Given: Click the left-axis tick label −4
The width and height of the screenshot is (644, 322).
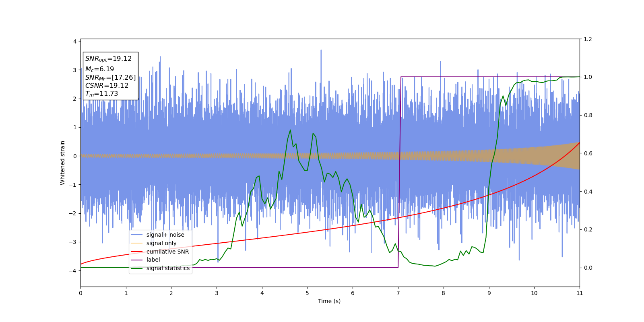Looking at the screenshot, I should point(72,271).
